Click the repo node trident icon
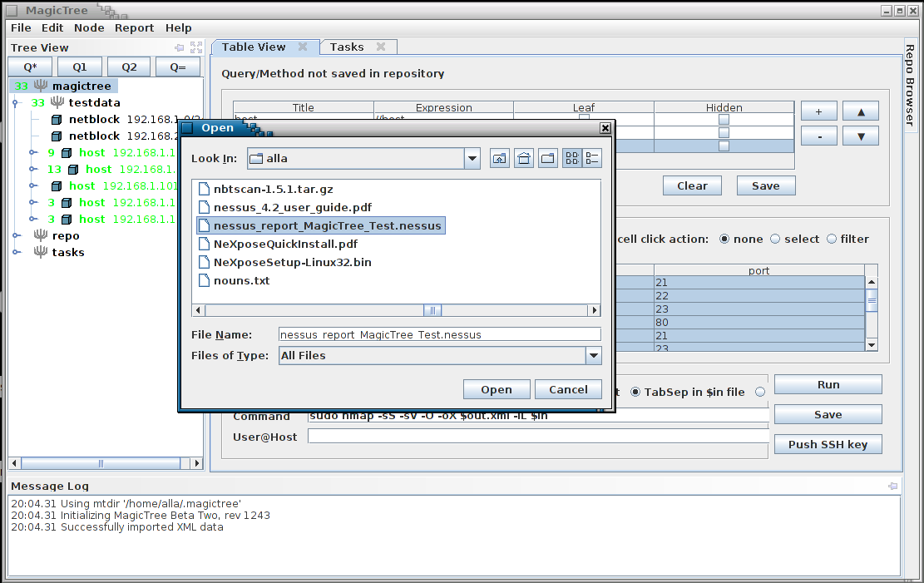The image size is (924, 583). click(41, 235)
